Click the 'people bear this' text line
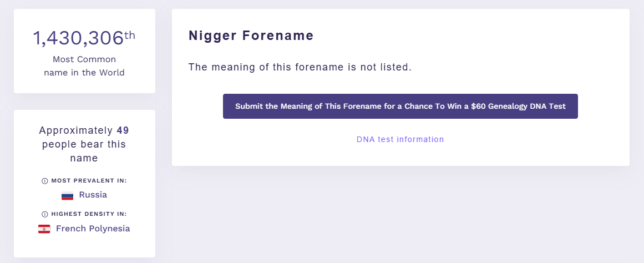The height and width of the screenshot is (263, 644). [x=84, y=144]
